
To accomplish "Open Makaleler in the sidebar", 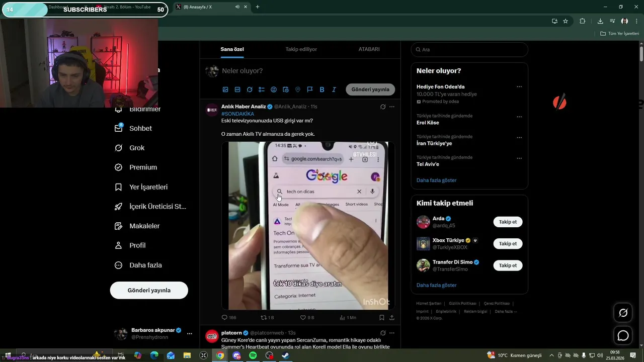I will pos(137,226).
